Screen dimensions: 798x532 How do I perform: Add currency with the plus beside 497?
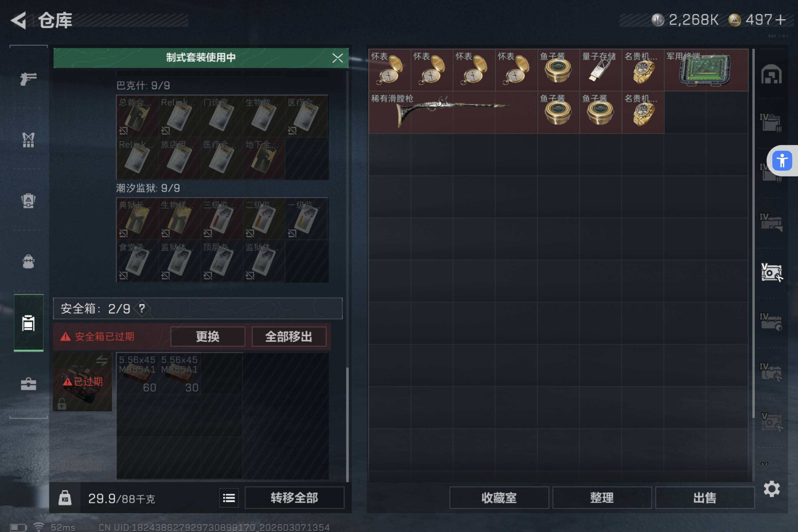[x=780, y=20]
